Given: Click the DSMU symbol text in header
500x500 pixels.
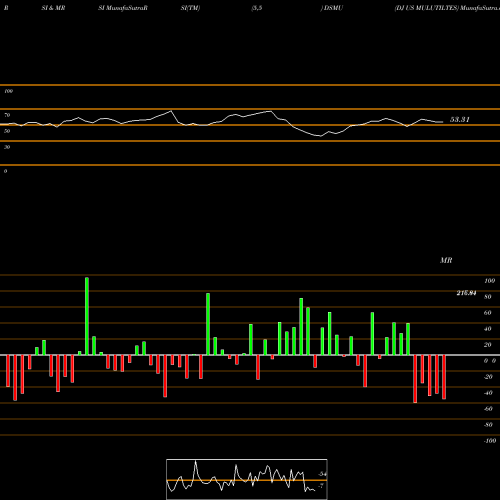Looking at the screenshot, I should (x=333, y=8).
